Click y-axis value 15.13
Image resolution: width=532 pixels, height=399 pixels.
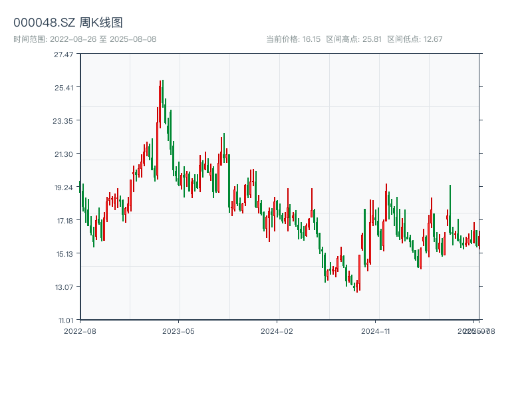pos(65,254)
